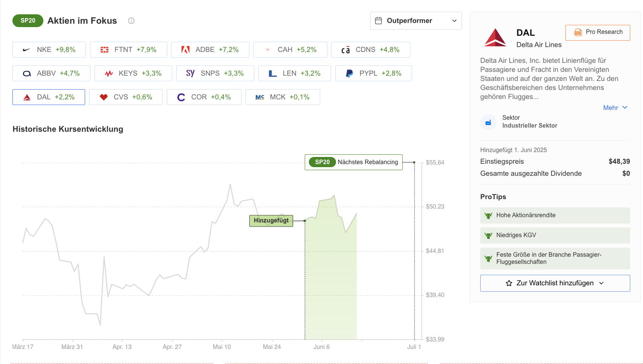This screenshot has height=364, width=643.
Task: Select the DAL +2,2% stock chip
Action: click(49, 97)
